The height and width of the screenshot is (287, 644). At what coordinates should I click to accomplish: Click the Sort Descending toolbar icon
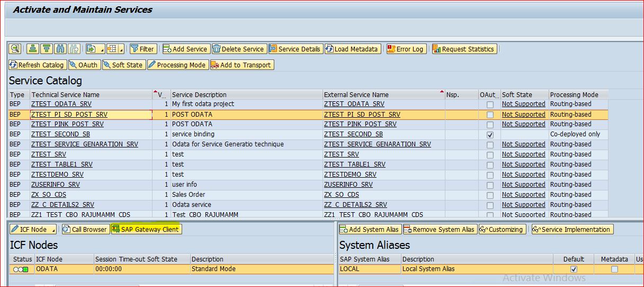pos(47,49)
